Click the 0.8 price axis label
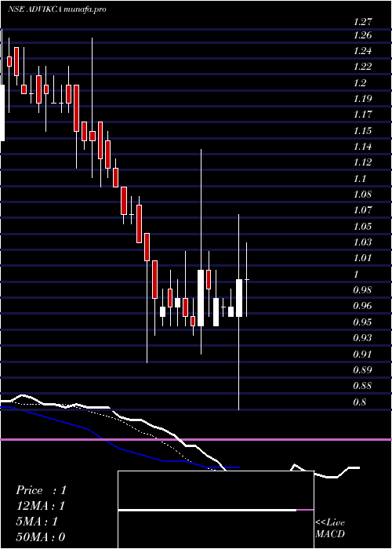 point(360,402)
